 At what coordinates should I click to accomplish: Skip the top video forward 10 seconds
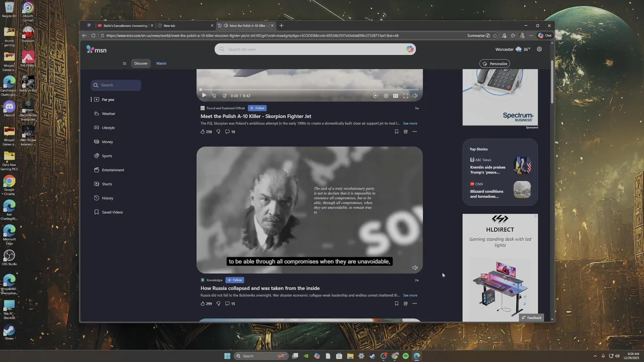[224, 96]
